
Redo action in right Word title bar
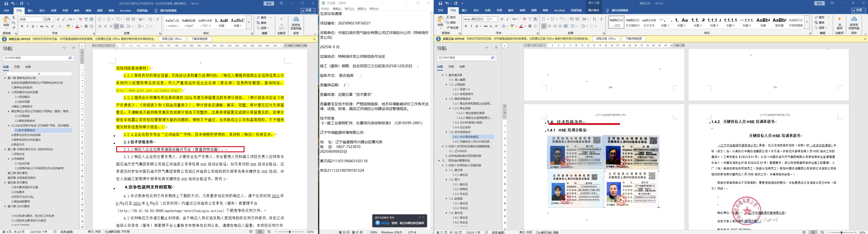[456, 3]
